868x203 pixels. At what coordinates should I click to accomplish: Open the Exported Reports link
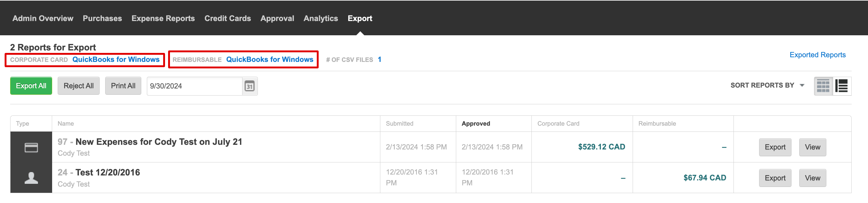(x=817, y=55)
